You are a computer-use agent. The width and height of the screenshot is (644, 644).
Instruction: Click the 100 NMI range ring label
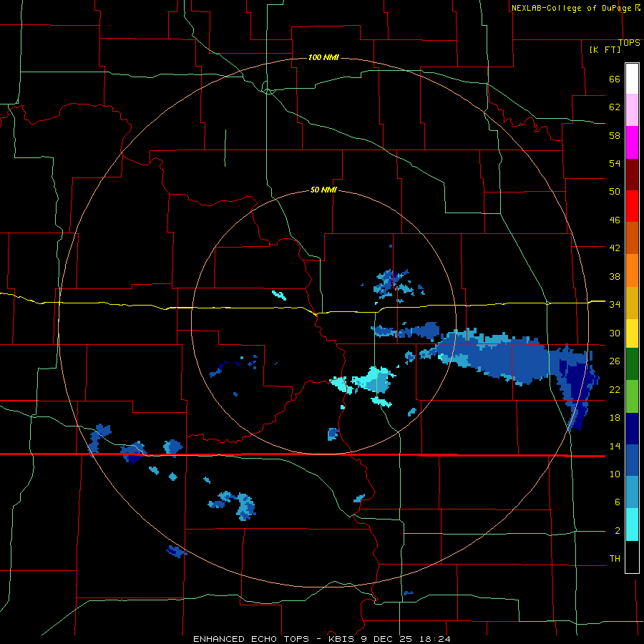(323, 57)
